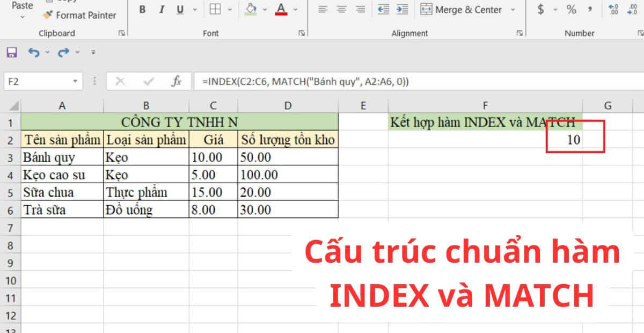Select the Kết hợp hàm INDEX và MATCH cell
The width and height of the screenshot is (644, 333).
point(486,122)
